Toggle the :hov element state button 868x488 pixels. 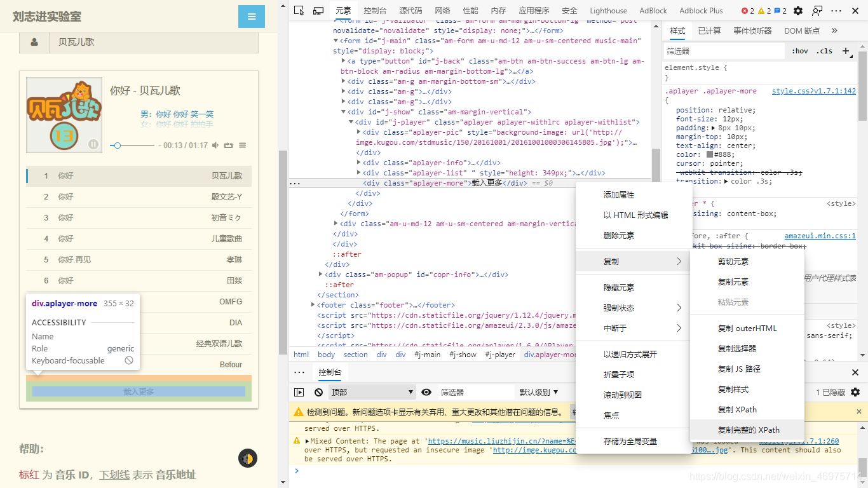coord(800,51)
